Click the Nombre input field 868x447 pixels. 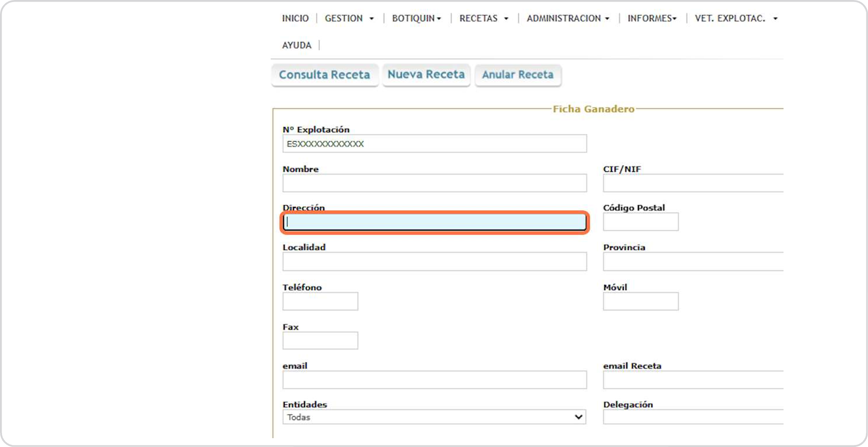click(x=434, y=183)
